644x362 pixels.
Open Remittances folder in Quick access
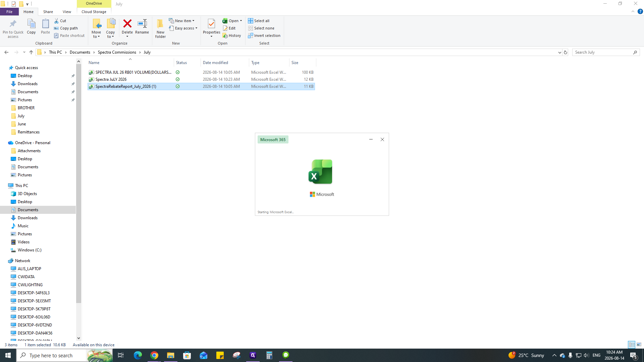coord(29,132)
